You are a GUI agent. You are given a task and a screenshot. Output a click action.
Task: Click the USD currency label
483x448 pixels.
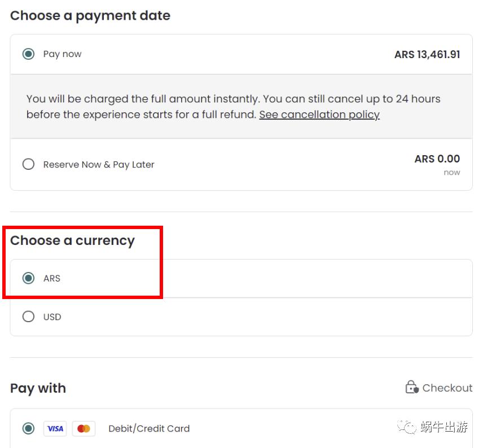pos(52,317)
